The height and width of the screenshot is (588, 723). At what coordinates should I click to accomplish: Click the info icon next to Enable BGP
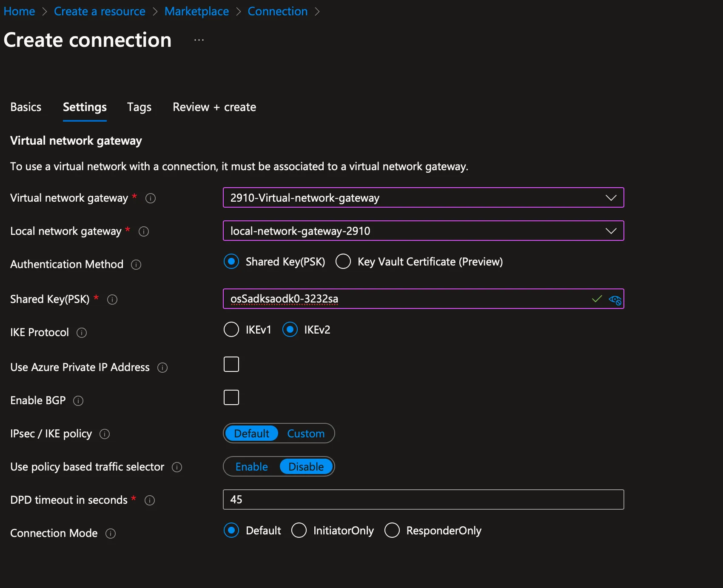click(x=79, y=401)
